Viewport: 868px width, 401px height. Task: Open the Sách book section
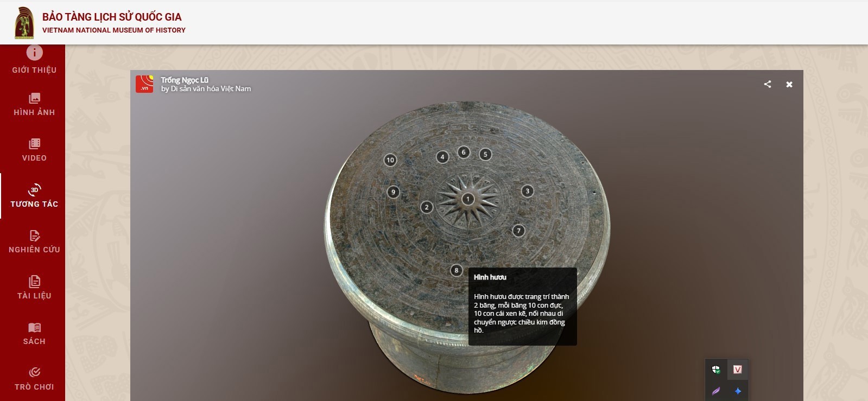tap(34, 333)
